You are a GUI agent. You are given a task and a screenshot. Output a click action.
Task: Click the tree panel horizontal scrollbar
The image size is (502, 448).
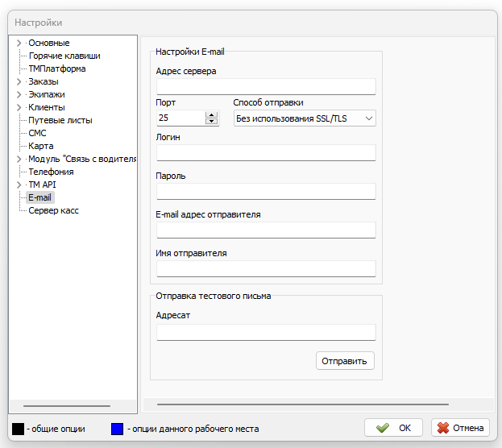coord(67,406)
